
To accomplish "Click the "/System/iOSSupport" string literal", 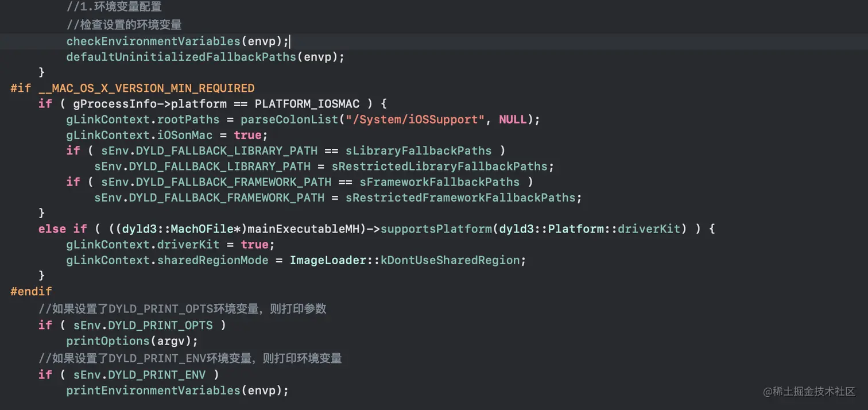I will tap(415, 119).
